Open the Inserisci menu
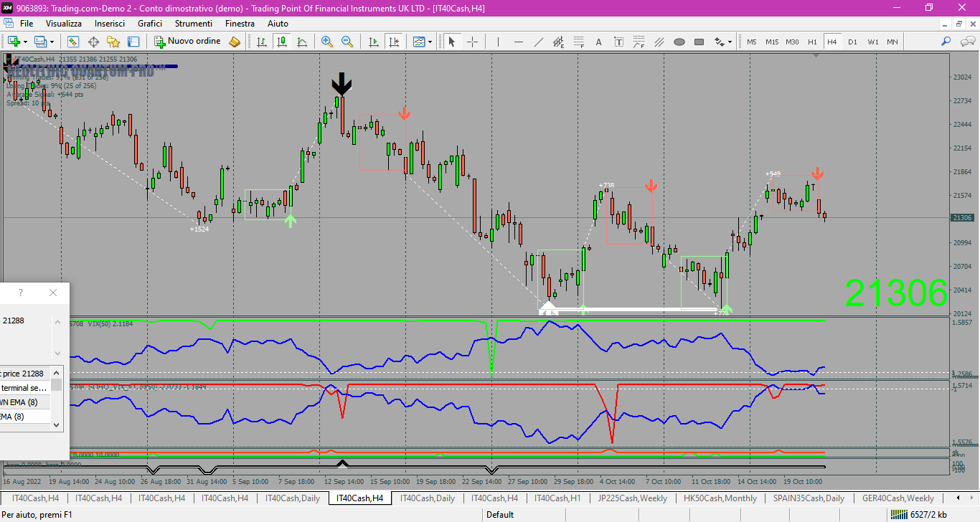 [110, 24]
